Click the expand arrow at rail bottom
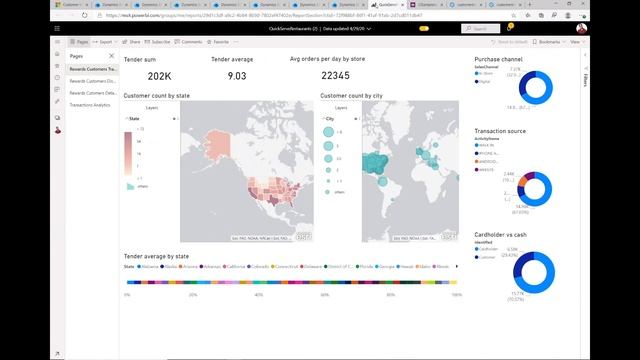 click(x=57, y=353)
